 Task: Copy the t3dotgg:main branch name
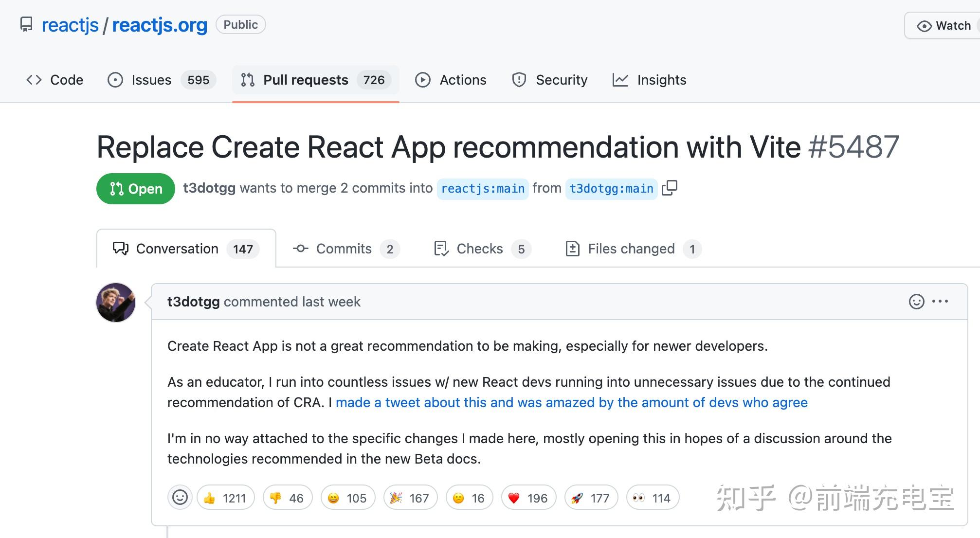click(x=670, y=188)
